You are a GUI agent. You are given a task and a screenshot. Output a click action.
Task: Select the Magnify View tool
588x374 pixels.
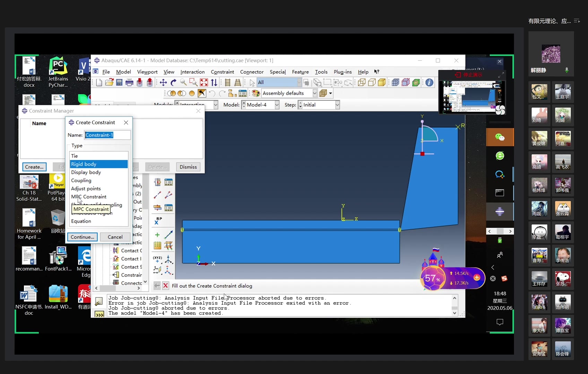click(x=183, y=82)
